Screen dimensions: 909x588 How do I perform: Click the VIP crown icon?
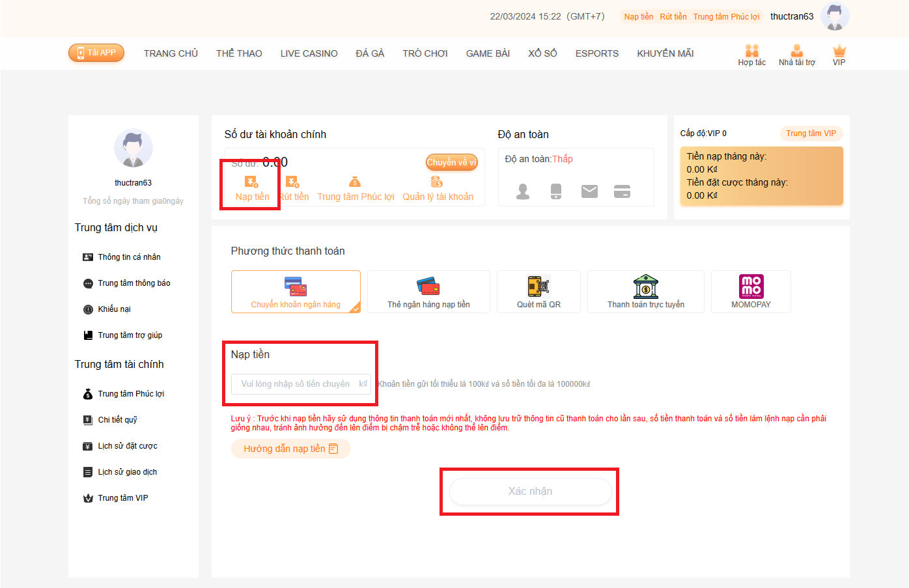pos(839,51)
